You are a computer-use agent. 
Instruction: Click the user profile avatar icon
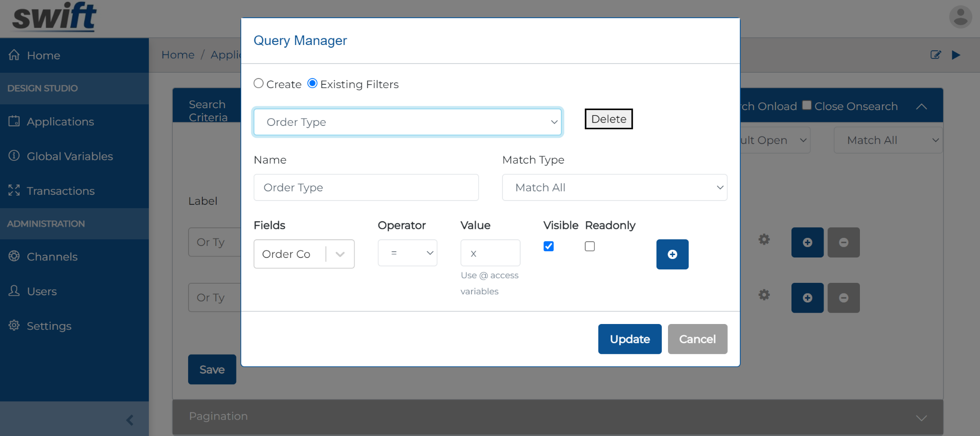960,17
